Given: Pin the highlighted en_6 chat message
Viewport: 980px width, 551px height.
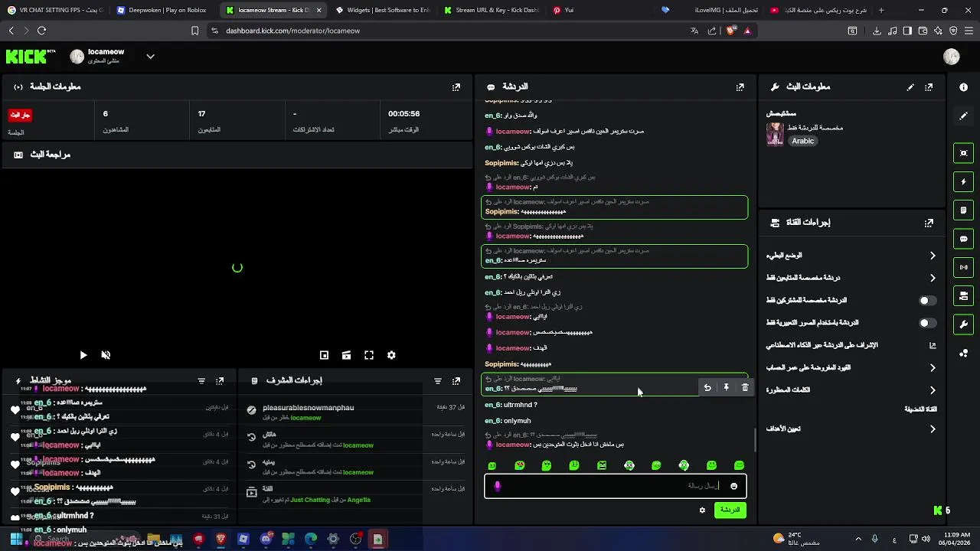Looking at the screenshot, I should 727,388.
